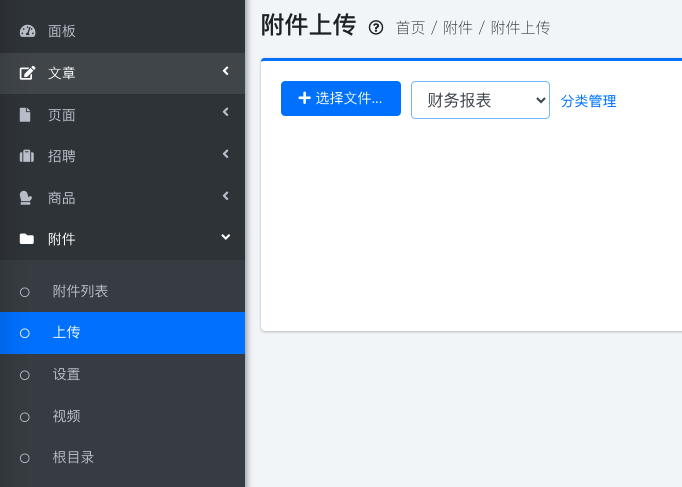Click the help question mark icon
Viewport: 682px width, 487px height.
[x=376, y=28]
